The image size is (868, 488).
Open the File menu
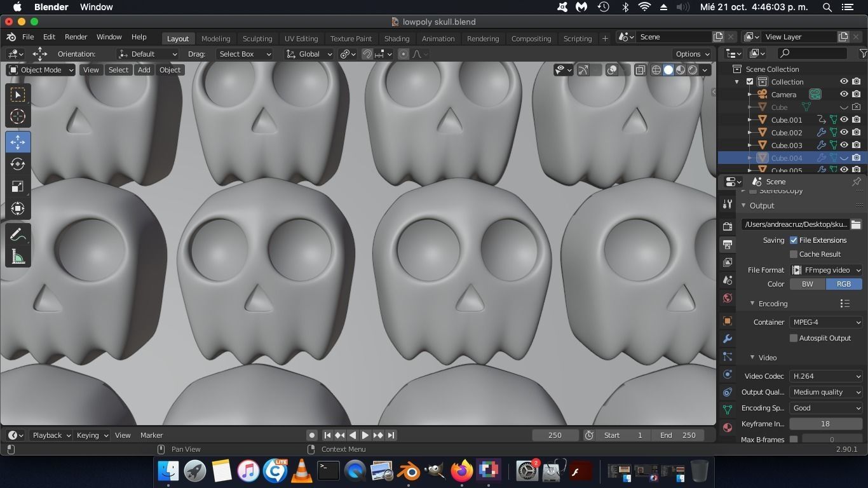click(28, 37)
